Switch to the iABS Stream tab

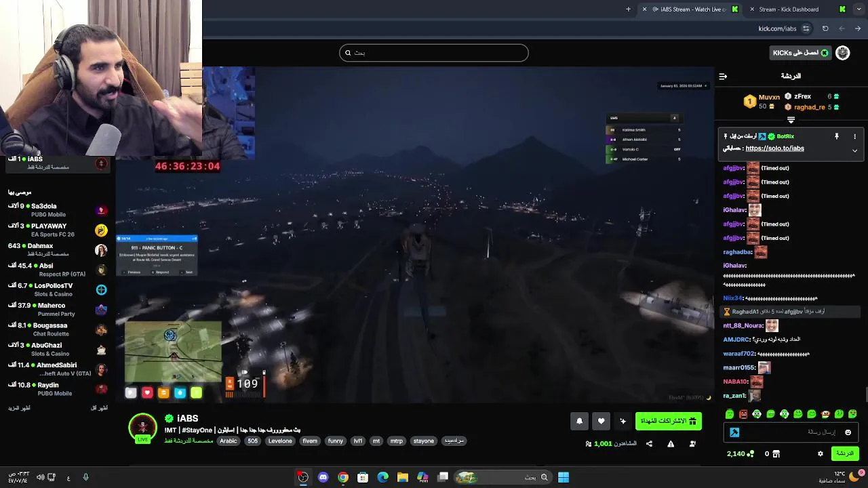tap(692, 9)
